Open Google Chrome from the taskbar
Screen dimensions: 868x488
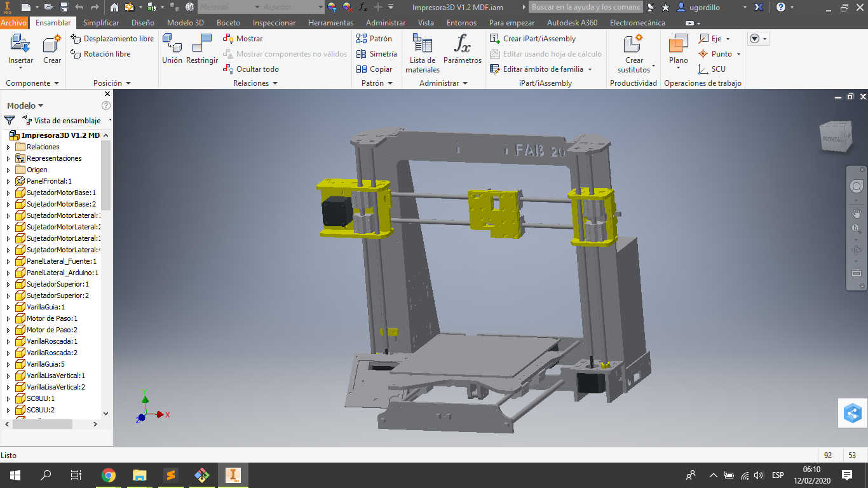point(109,475)
